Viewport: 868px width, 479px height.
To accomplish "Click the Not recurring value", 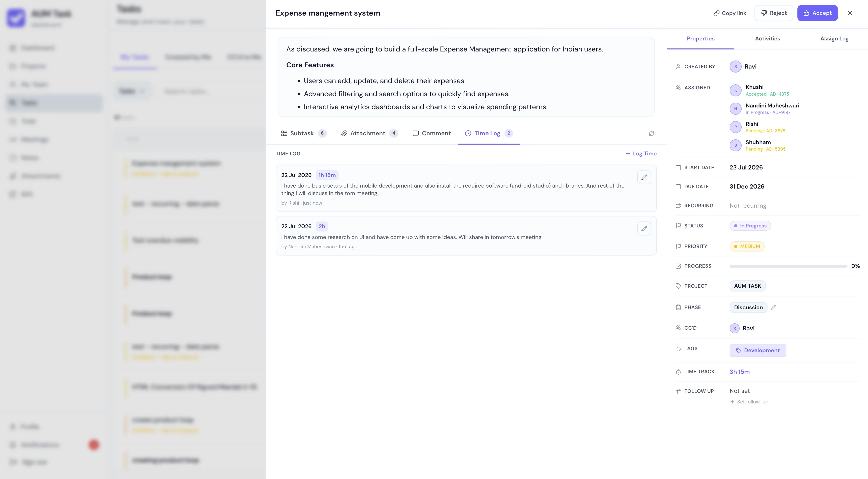I will [x=748, y=205].
